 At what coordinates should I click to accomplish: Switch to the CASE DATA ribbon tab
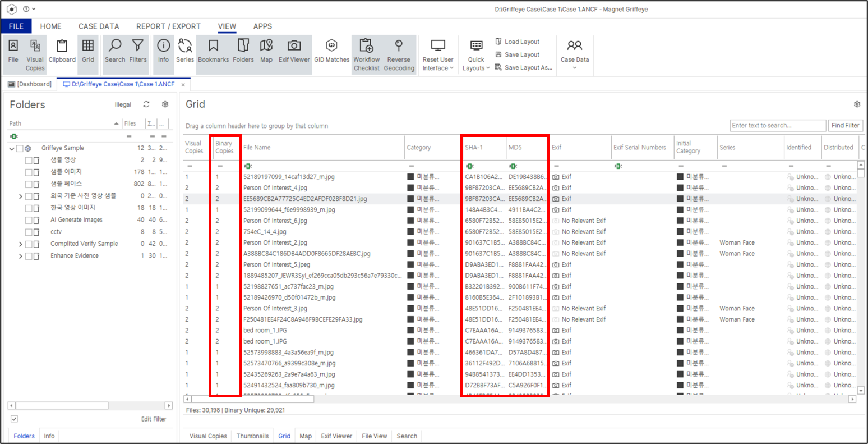(99, 26)
